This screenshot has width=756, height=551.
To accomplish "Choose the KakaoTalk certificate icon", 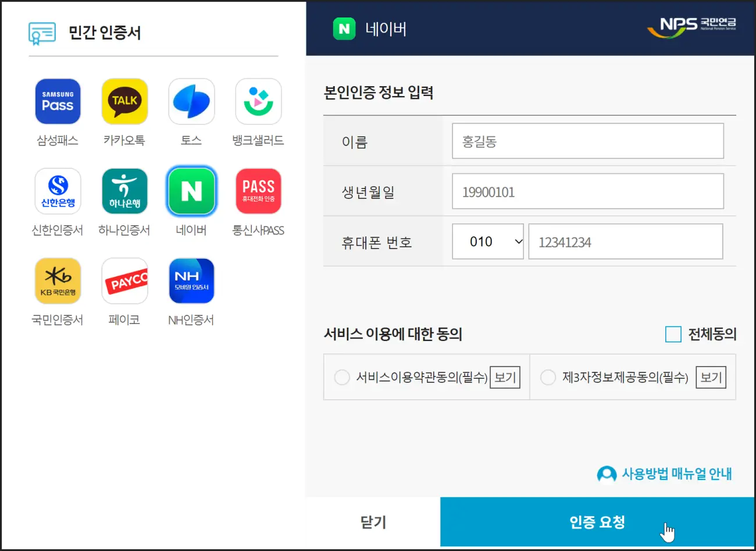I will (x=124, y=102).
